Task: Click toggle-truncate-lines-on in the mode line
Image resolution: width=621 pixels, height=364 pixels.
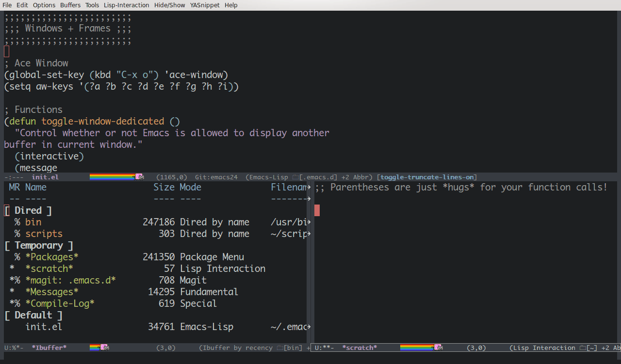Action: pos(426,177)
